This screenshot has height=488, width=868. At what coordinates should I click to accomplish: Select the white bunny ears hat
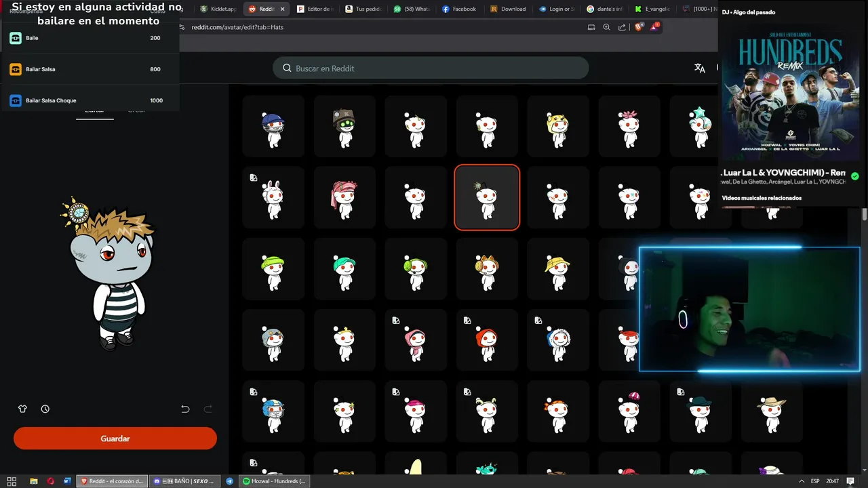point(273,198)
